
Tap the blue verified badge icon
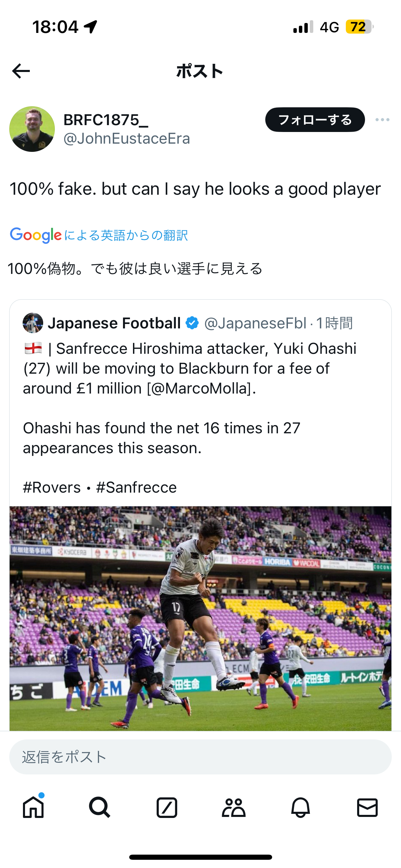(192, 323)
